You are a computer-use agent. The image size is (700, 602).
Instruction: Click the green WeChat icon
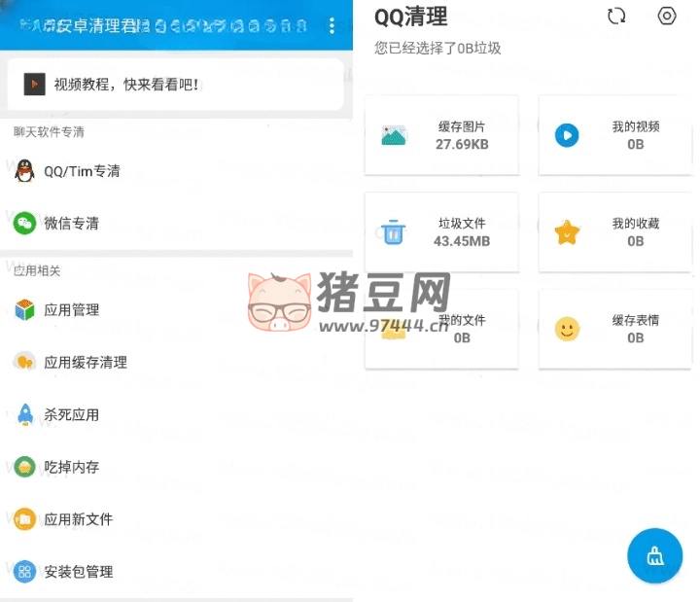click(24, 224)
